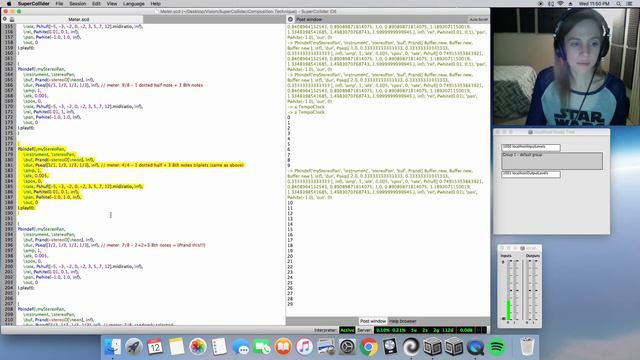The image size is (640, 360).
Task: Click document list icon beside Meter.scd tab
Action: click(x=12, y=19)
